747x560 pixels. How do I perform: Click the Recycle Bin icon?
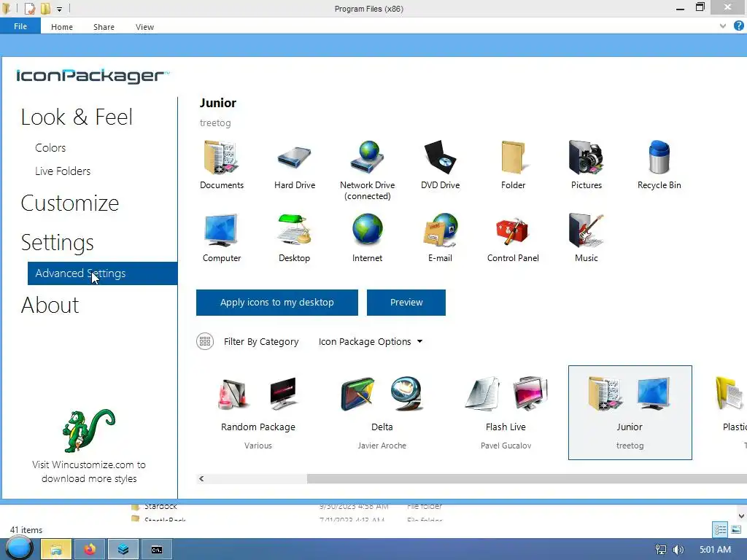659,157
